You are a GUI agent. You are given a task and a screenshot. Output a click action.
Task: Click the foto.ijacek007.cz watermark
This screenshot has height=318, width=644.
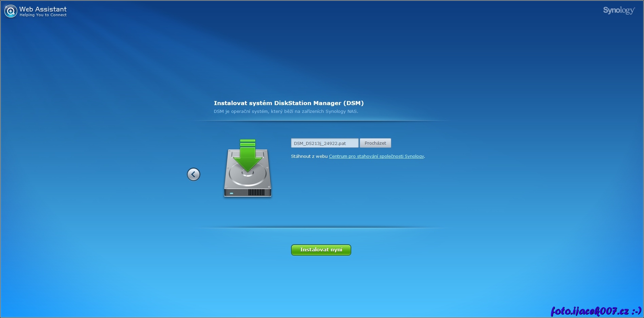click(x=596, y=311)
